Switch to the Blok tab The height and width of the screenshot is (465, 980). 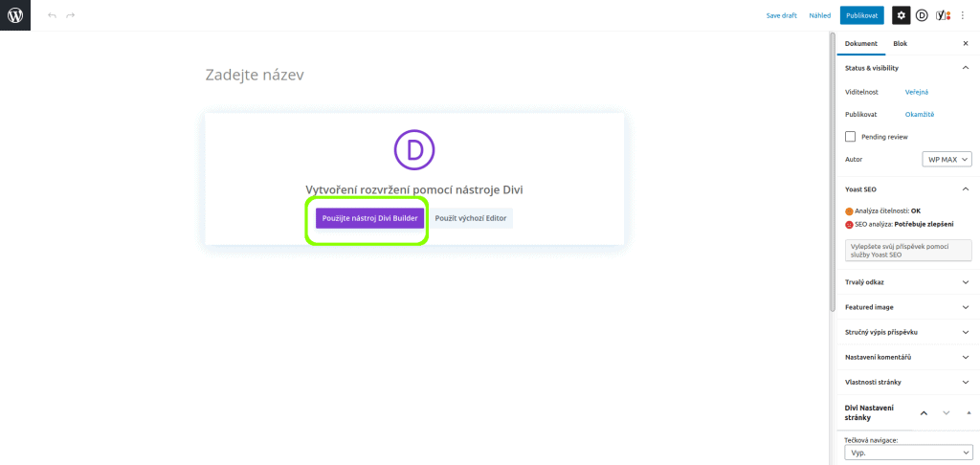(900, 44)
